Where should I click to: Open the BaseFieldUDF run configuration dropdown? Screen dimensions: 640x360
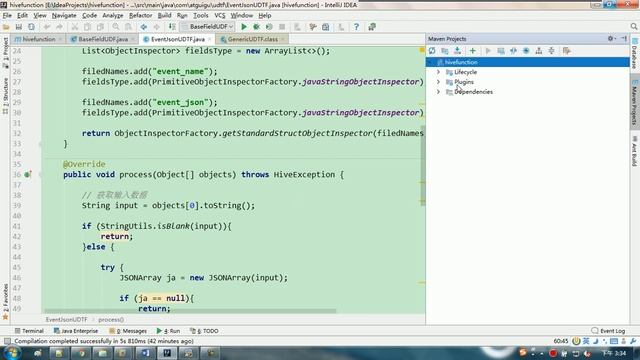click(208, 27)
